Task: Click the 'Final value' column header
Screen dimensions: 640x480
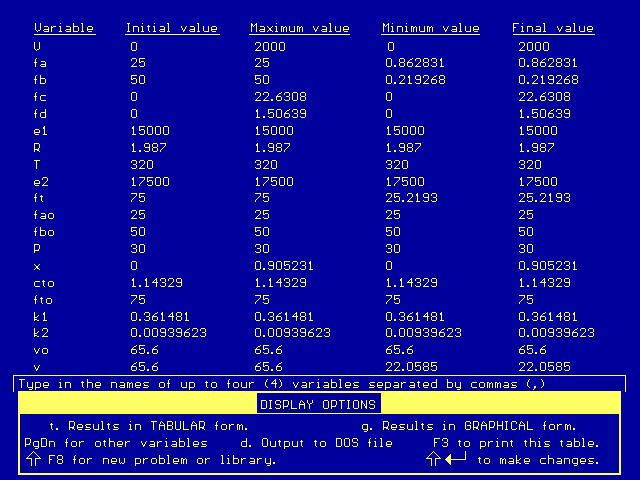Action: point(553,28)
